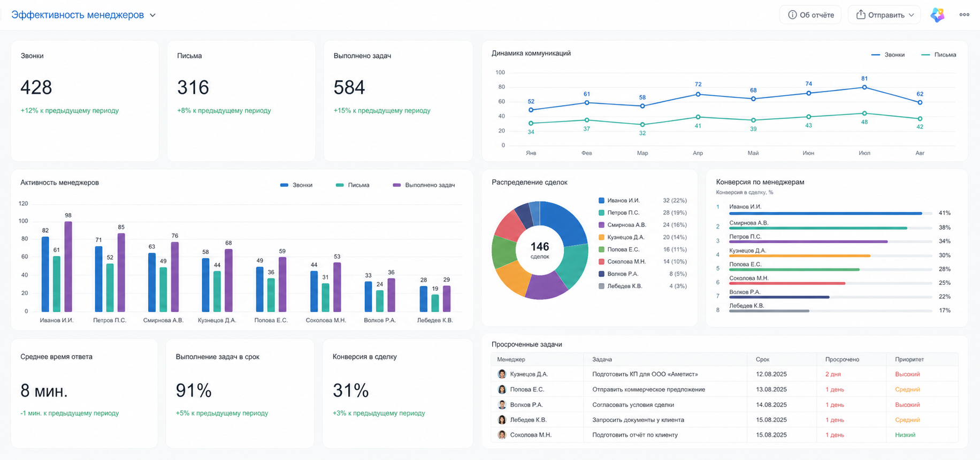
Task: Sort overdue tasks by Менеджер column header
Action: 511,359
